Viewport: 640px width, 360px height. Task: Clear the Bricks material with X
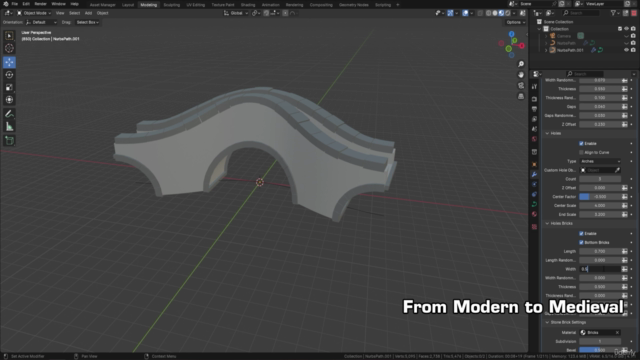617,332
